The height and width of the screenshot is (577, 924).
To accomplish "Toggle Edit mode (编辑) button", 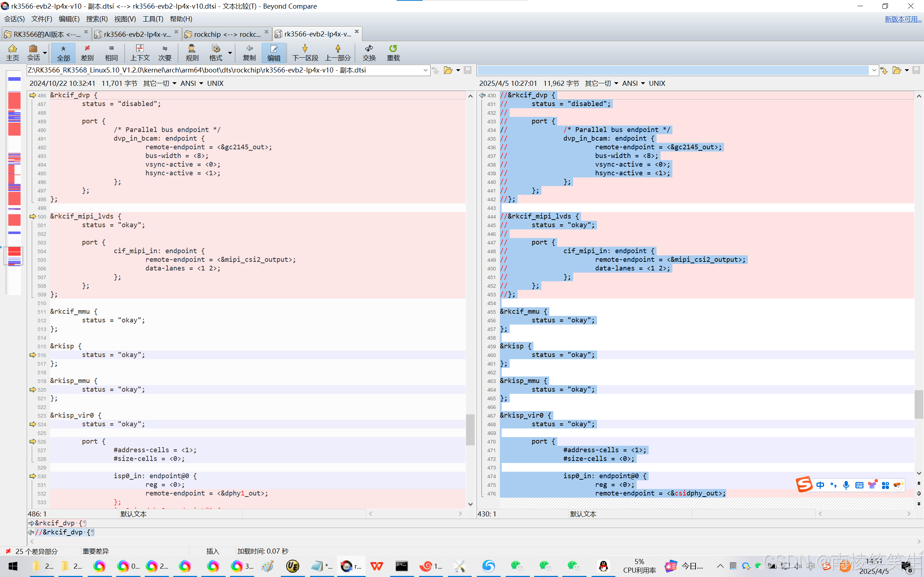I will pyautogui.click(x=274, y=52).
